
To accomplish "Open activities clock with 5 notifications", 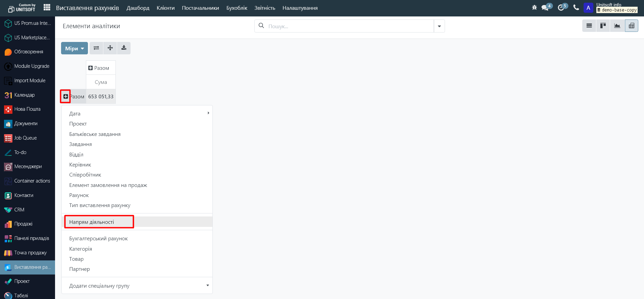I will 561,8.
